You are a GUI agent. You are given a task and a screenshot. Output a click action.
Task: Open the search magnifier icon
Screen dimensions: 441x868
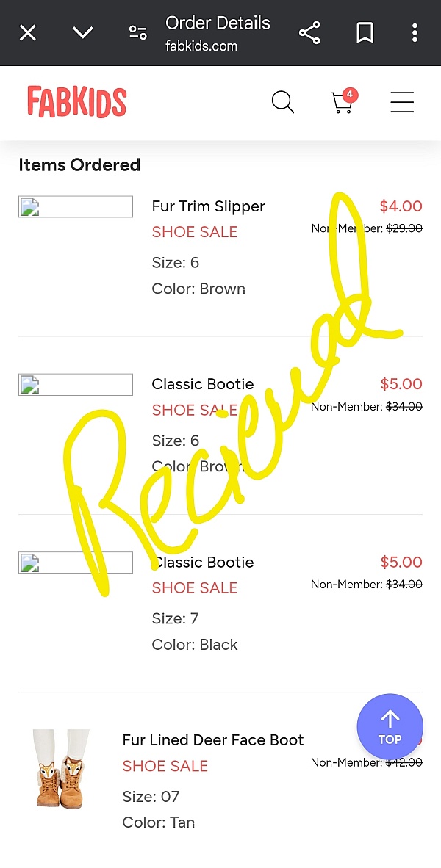(x=283, y=102)
